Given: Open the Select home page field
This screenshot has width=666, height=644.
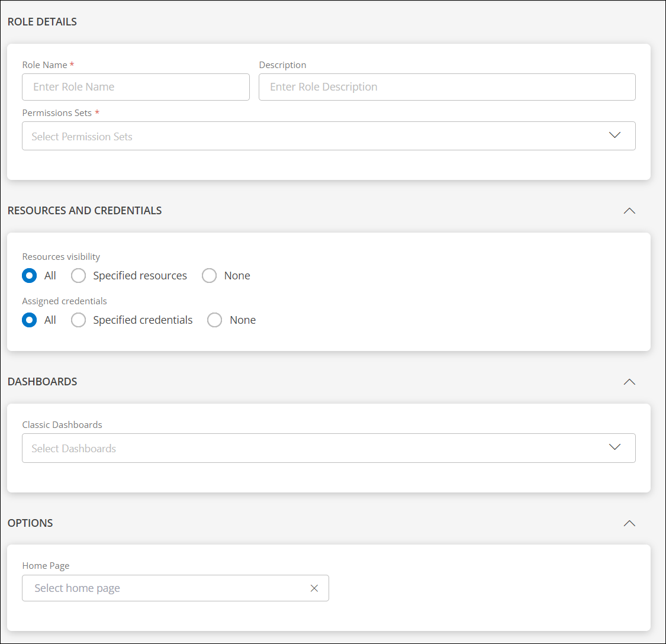Looking at the screenshot, I should [x=148, y=588].
